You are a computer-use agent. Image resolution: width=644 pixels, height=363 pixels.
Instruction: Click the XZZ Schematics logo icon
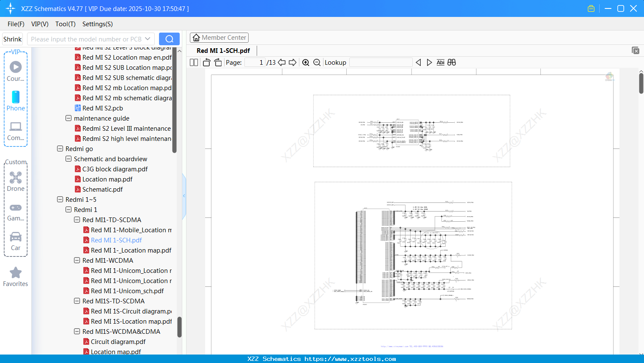click(11, 8)
